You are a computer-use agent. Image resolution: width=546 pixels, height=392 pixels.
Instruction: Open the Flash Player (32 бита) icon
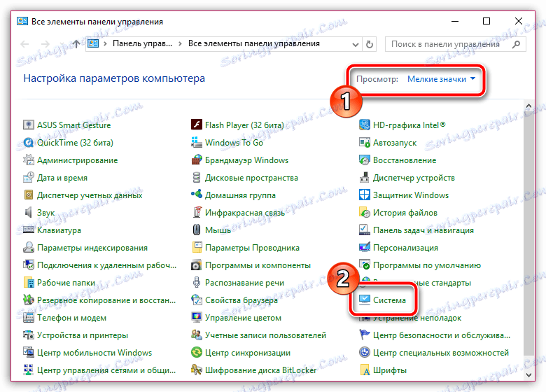tap(197, 125)
